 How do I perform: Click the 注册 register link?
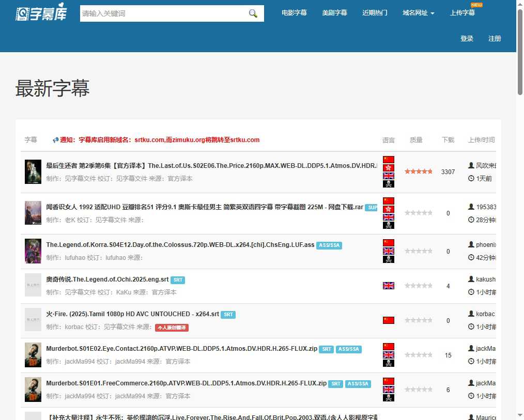tap(495, 39)
